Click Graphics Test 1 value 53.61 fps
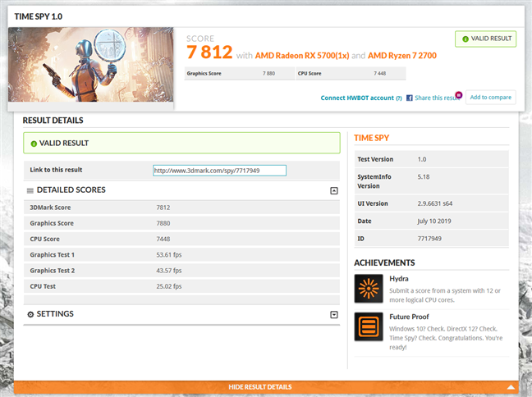The height and width of the screenshot is (397, 532). point(169,254)
